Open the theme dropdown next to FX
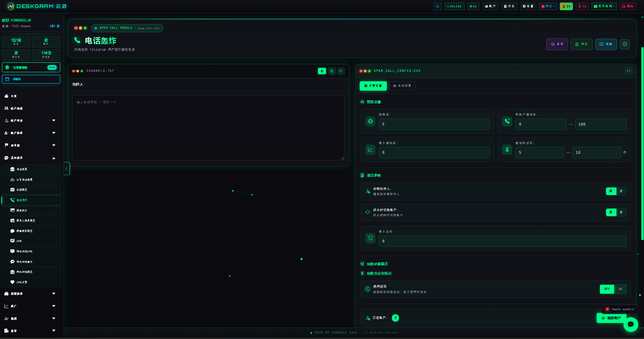The height and width of the screenshot is (339, 644). point(604,6)
